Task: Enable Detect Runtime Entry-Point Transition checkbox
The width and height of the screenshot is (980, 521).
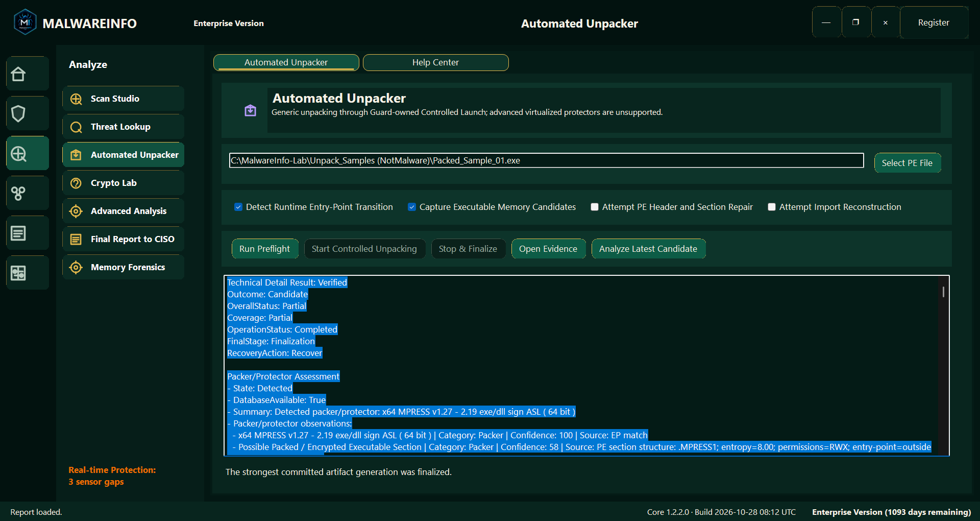Action: coord(238,207)
